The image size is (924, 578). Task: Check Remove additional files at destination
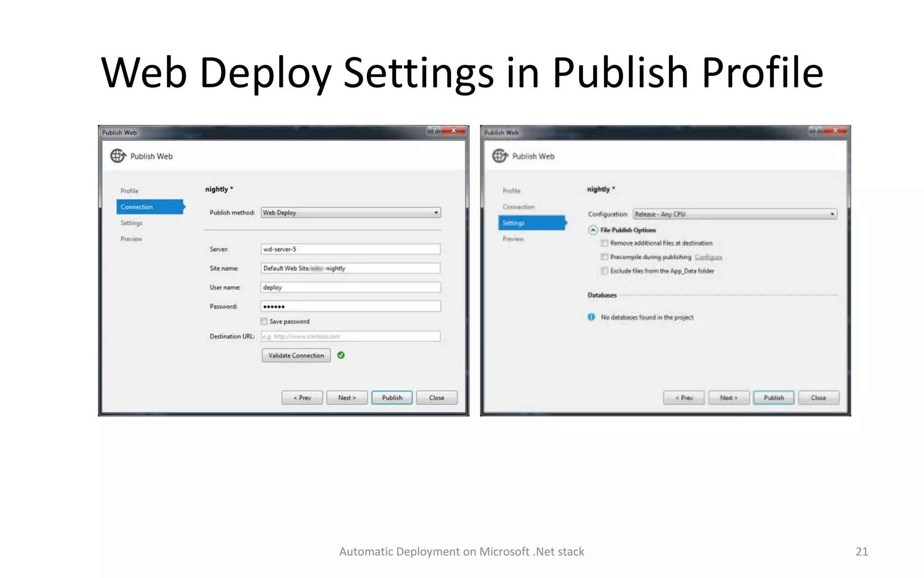(x=604, y=243)
